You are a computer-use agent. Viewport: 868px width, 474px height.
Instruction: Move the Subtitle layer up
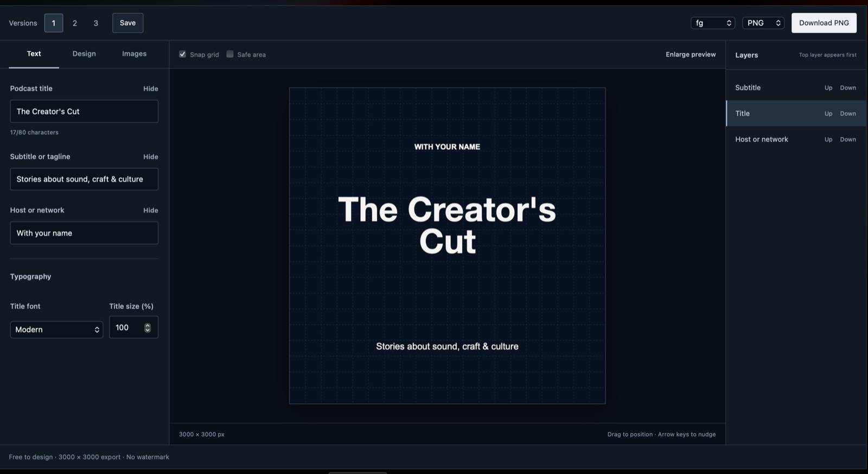(x=828, y=88)
